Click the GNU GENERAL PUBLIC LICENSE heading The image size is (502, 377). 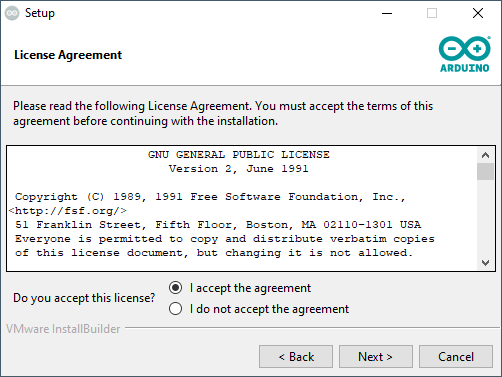(239, 155)
